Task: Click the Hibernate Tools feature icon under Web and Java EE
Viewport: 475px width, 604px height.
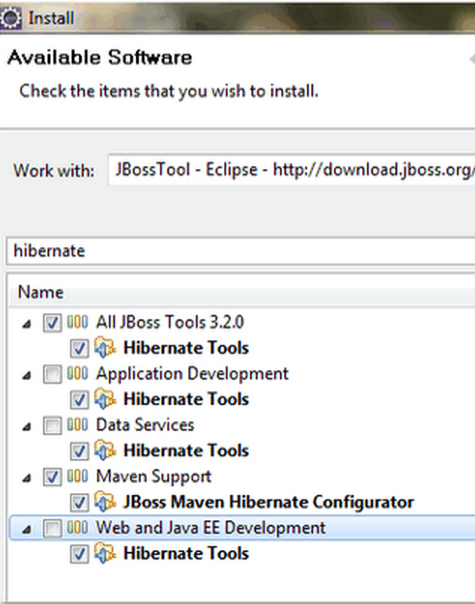Action: (x=105, y=553)
